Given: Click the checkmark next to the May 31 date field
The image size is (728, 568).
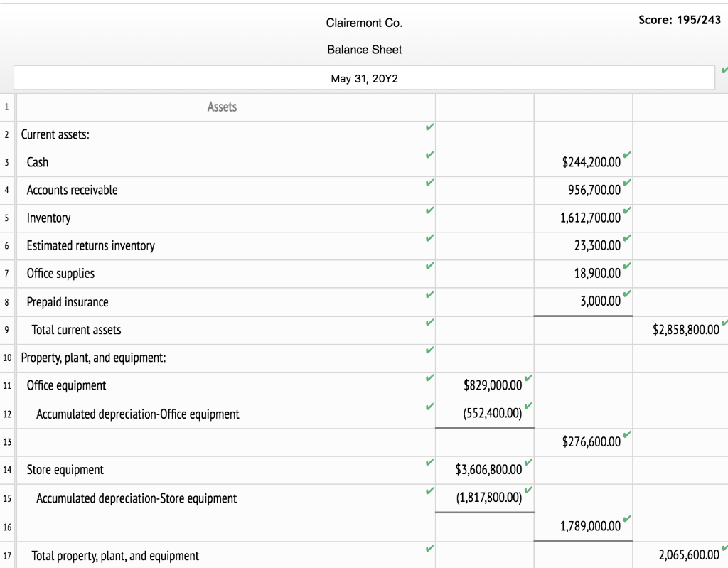Looking at the screenshot, I should pyautogui.click(x=724, y=70).
